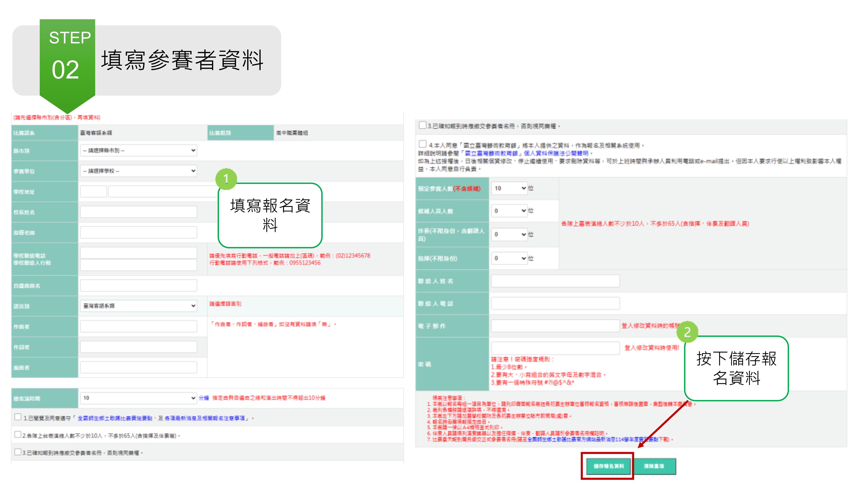This screenshot has height=488, width=868.
Task: Click the green 儲存報名資料 save button
Action: 608,466
